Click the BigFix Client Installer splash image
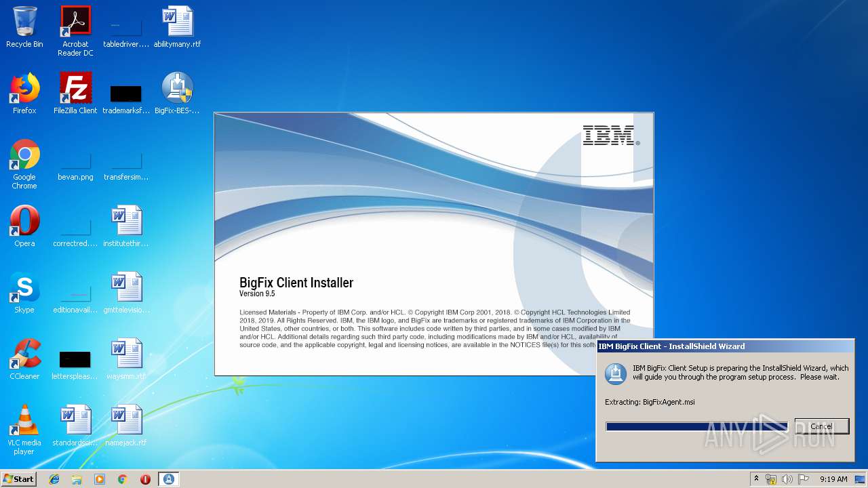The width and height of the screenshot is (868, 488). point(434,244)
